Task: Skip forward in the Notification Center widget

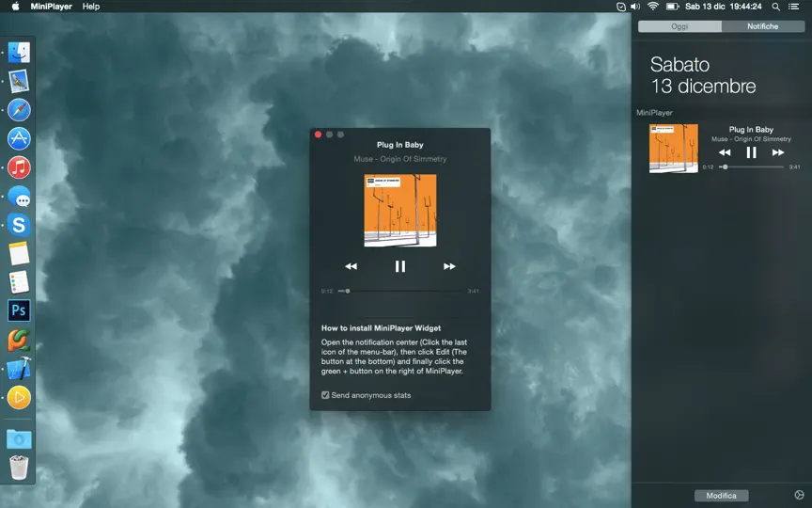Action: point(778,152)
